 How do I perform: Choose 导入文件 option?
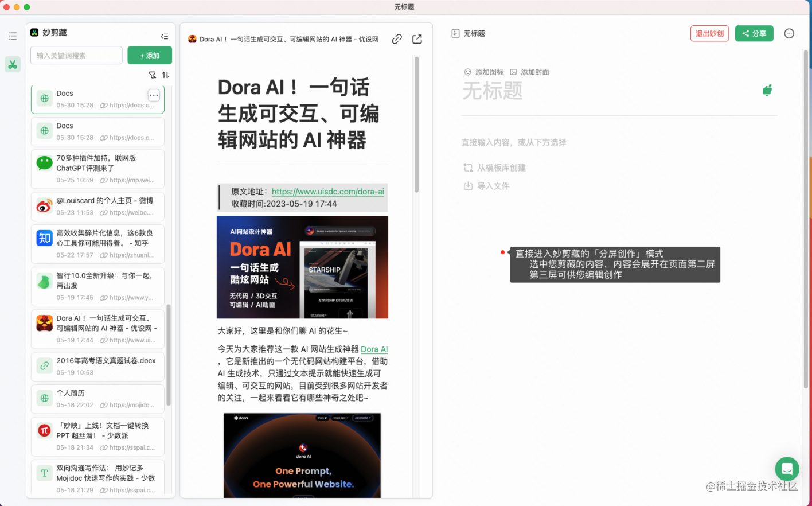pos(486,186)
